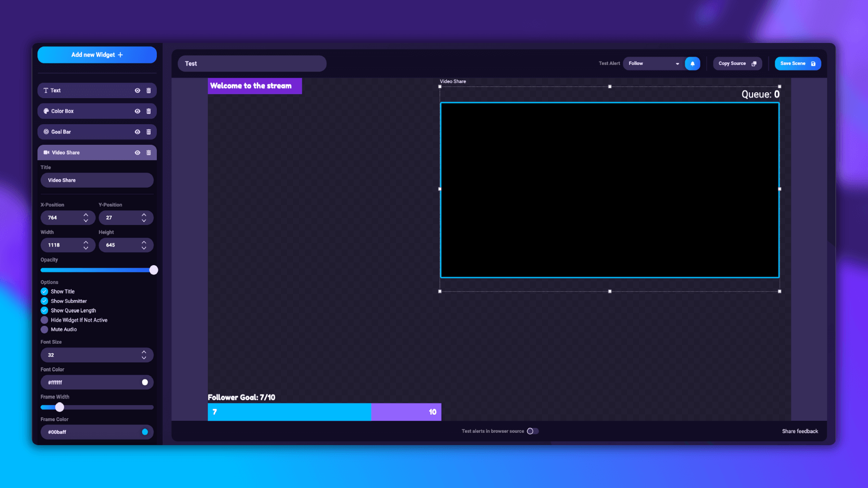The image size is (868, 488).
Task: Edit the Video Share title field
Action: click(97, 180)
